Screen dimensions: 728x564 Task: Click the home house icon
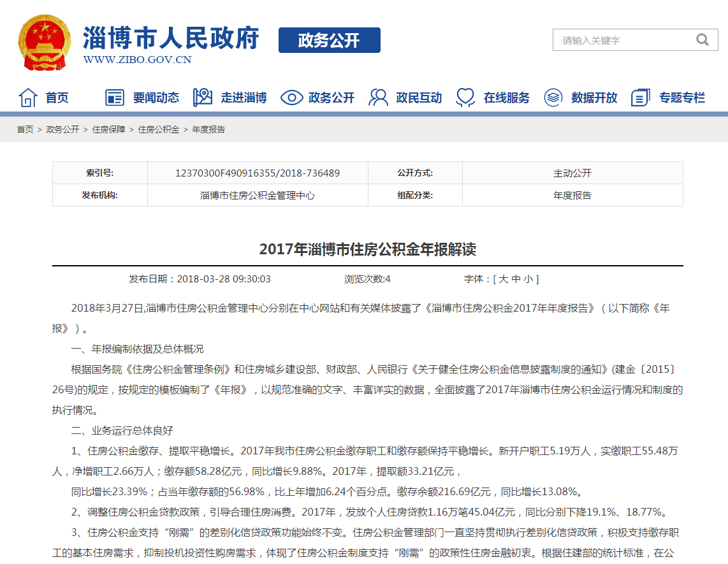point(28,98)
